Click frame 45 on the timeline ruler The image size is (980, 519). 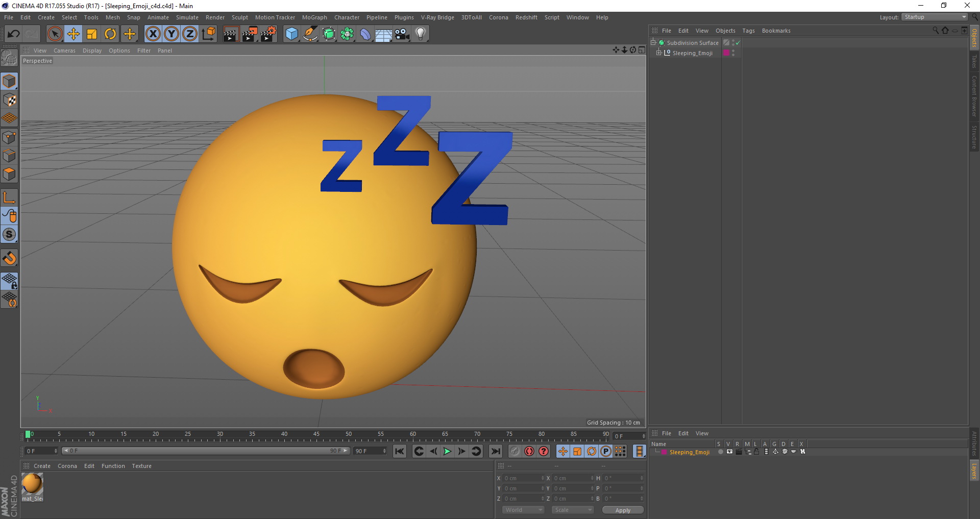[316, 434]
